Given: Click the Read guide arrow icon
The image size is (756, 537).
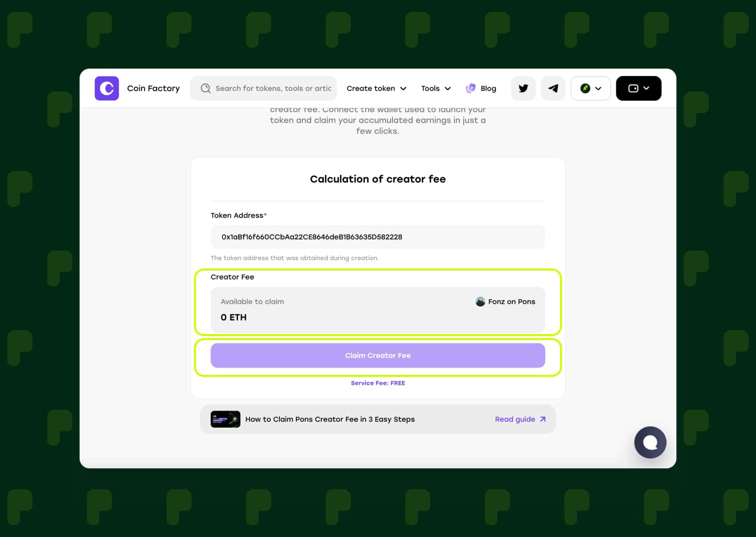Looking at the screenshot, I should coord(543,419).
